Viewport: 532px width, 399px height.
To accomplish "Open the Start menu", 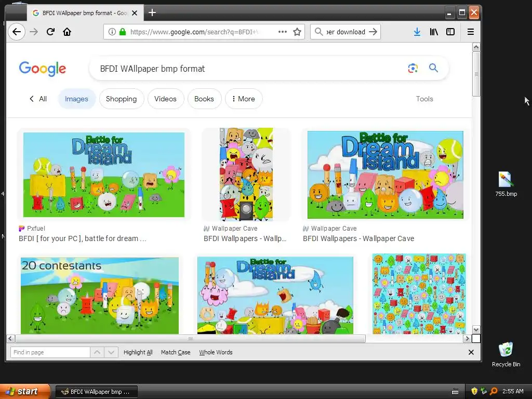I will coord(25,392).
